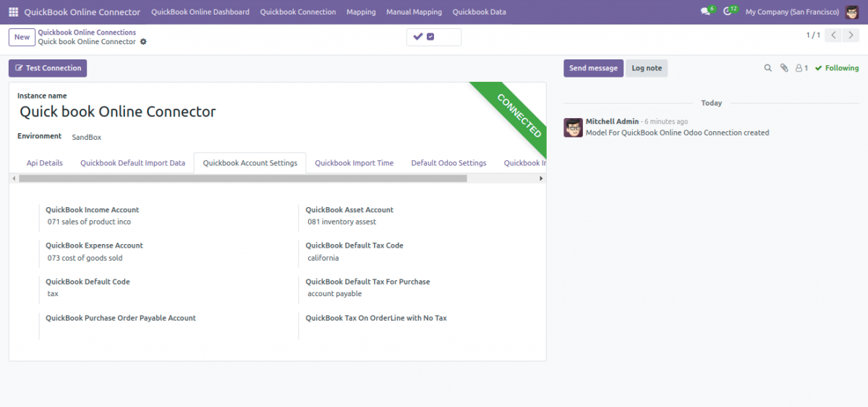Click Test Connection button
Viewport: 868px width, 407px height.
point(48,68)
